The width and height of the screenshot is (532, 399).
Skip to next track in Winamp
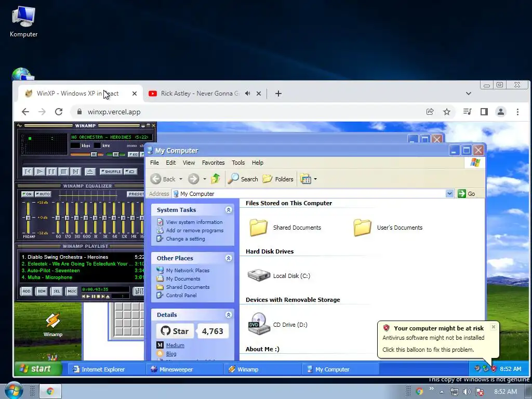75,171
